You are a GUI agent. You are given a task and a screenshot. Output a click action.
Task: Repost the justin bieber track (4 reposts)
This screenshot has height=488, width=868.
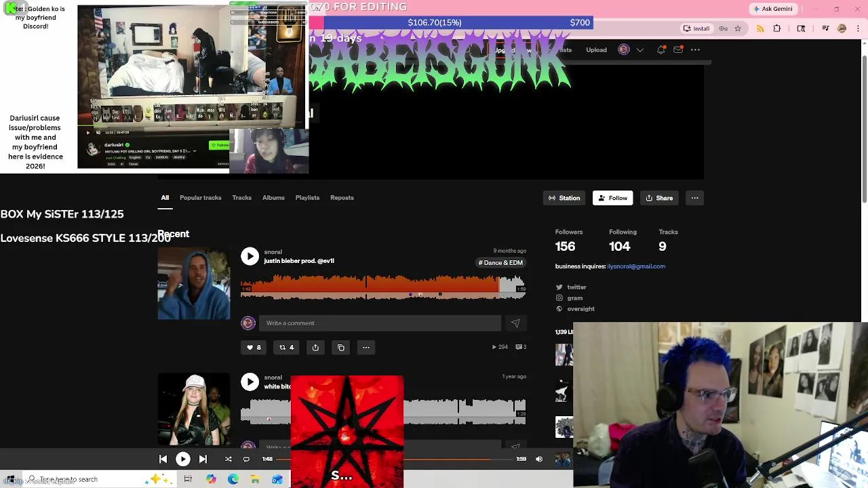(x=287, y=348)
